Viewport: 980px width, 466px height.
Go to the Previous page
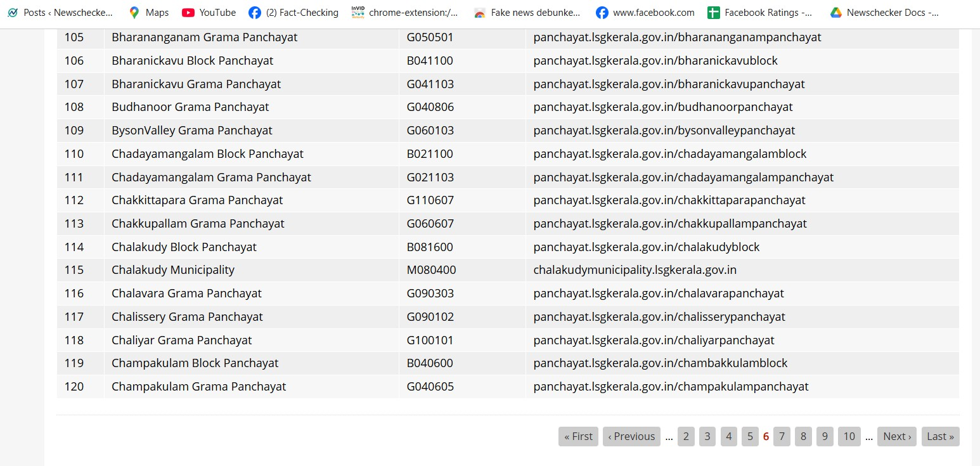(x=631, y=436)
